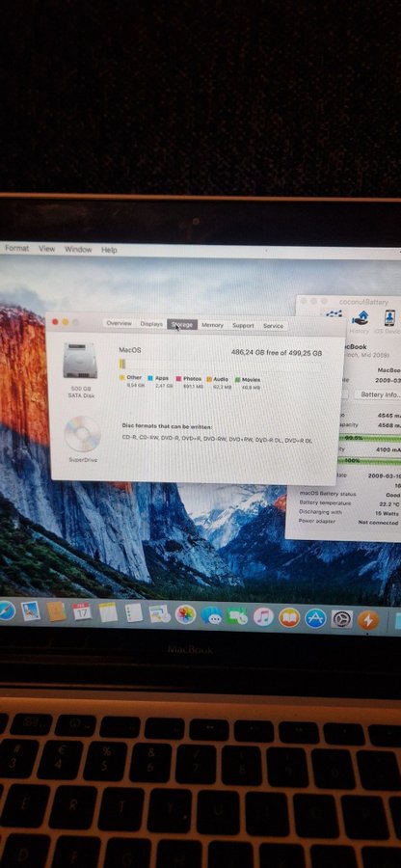Image resolution: width=401 pixels, height=868 pixels.
Task: Click the 'MacOS' volume name
Action: (130, 350)
